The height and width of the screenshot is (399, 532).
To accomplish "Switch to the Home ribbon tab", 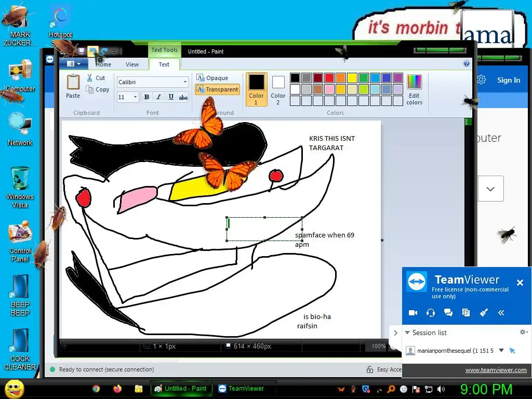I will [x=103, y=64].
